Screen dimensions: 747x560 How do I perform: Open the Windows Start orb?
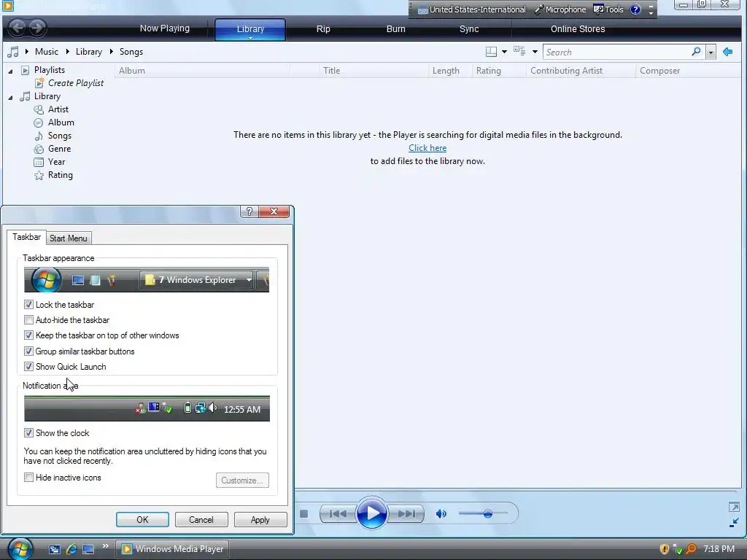(x=20, y=548)
